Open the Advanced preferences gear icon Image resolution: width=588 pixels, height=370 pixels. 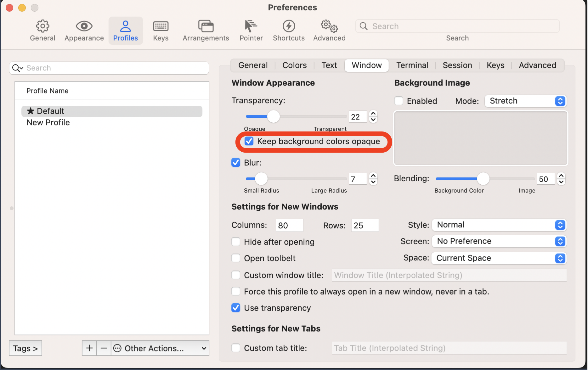click(329, 30)
